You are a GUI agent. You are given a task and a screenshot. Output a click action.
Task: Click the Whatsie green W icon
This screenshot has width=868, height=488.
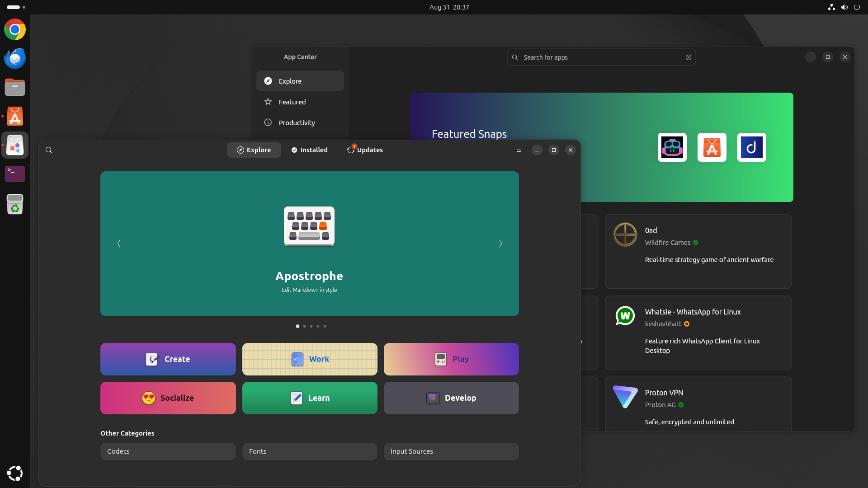point(625,316)
